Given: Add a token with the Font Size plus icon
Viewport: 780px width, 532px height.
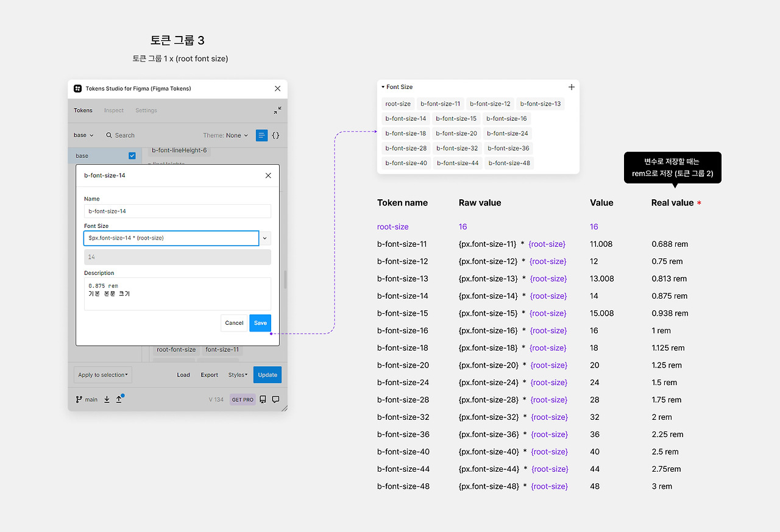Looking at the screenshot, I should [x=571, y=87].
